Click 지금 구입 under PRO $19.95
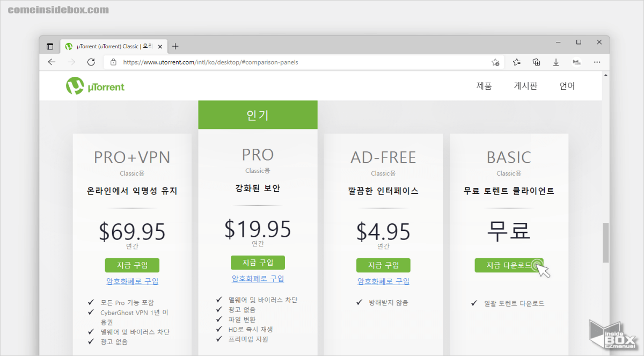This screenshot has width=644, height=356. click(x=258, y=263)
